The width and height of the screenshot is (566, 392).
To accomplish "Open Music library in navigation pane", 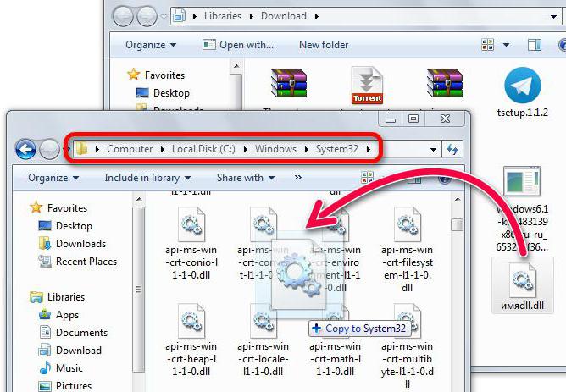I will coord(61,367).
